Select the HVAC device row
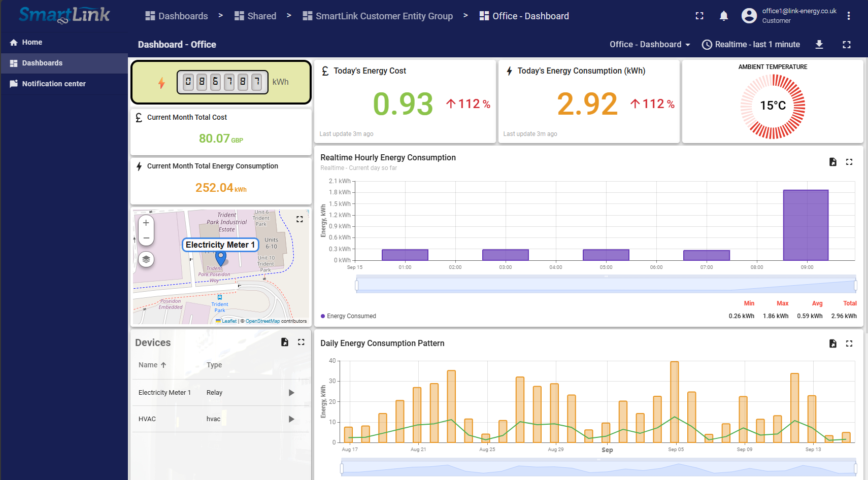The height and width of the screenshot is (480, 868). click(x=221, y=419)
